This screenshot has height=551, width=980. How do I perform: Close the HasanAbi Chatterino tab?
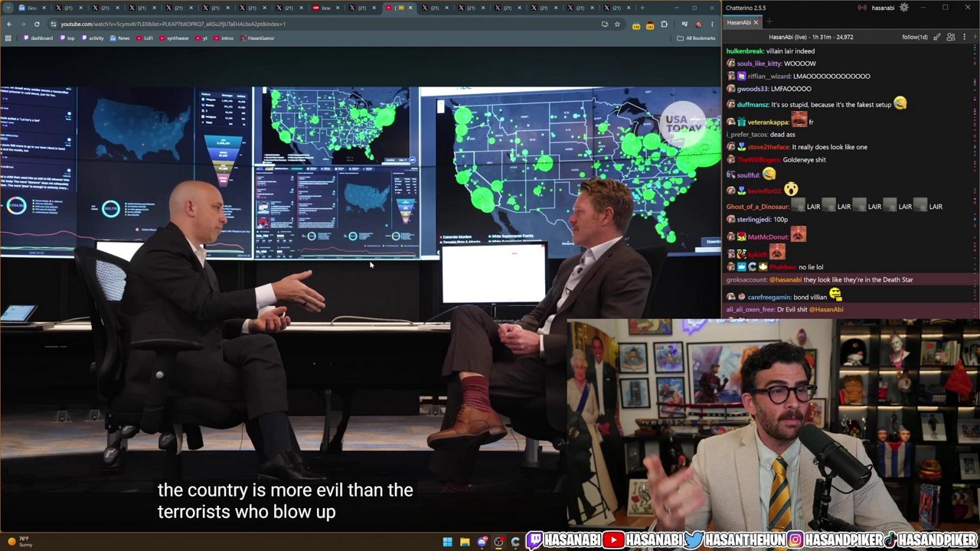tap(756, 22)
